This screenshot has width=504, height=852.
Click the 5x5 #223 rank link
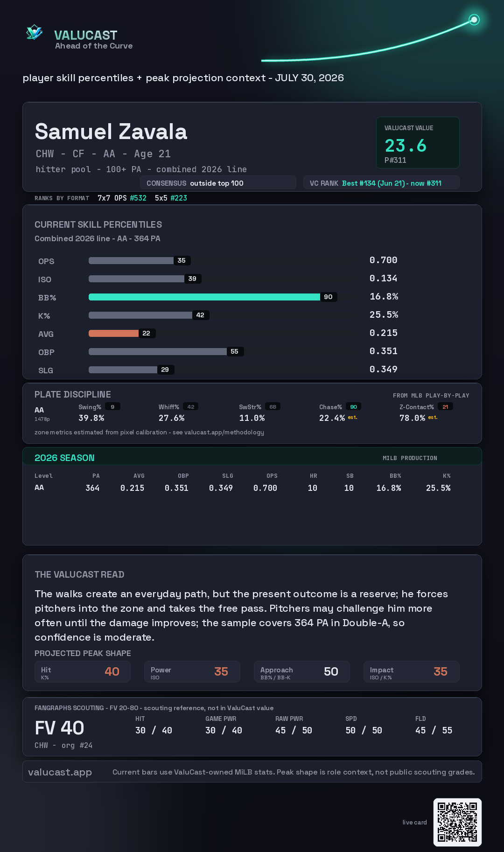click(171, 198)
